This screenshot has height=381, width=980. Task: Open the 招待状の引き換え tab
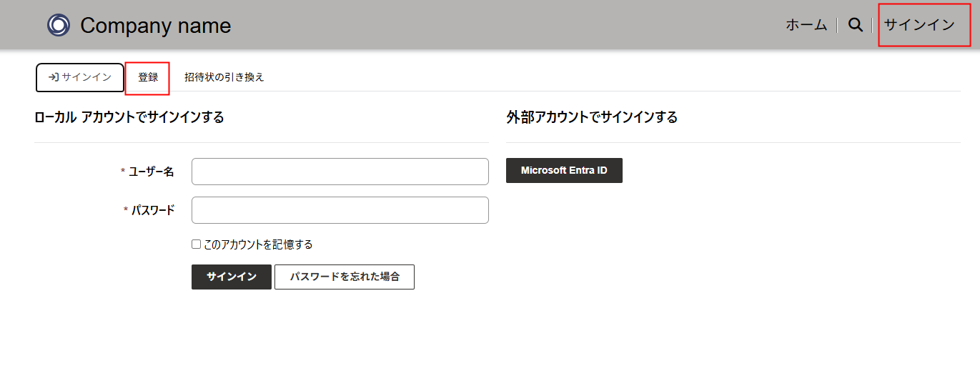(x=224, y=77)
